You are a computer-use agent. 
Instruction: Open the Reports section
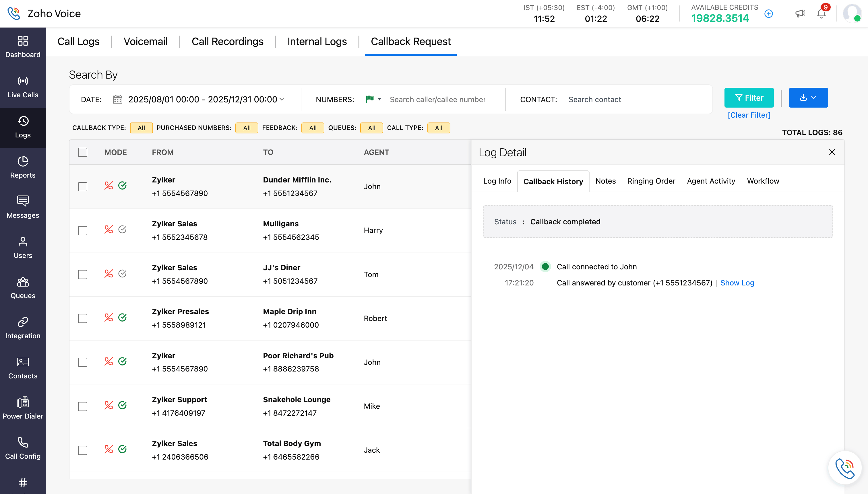pyautogui.click(x=22, y=167)
